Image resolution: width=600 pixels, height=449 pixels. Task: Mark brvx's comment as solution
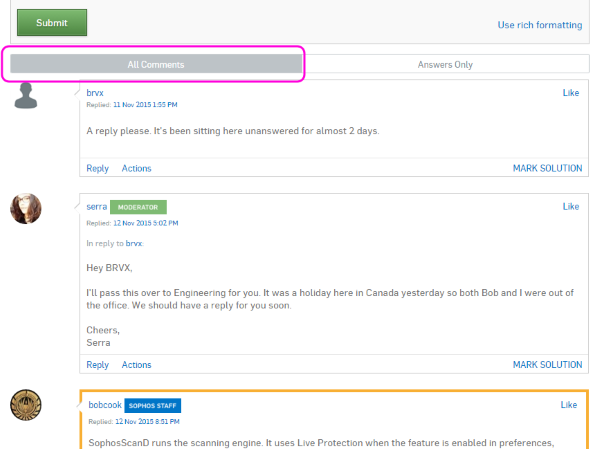(x=547, y=169)
